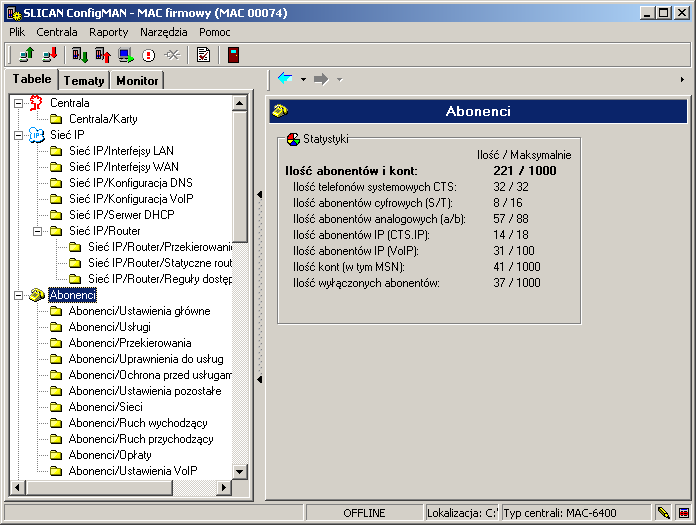Select the Tabele tab
This screenshot has width=696, height=525.
pyautogui.click(x=32, y=79)
